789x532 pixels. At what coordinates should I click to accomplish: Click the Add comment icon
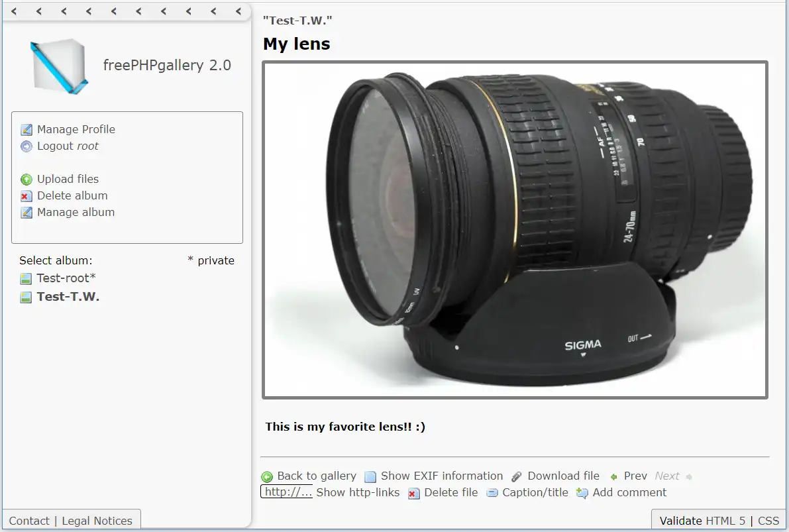pos(582,494)
